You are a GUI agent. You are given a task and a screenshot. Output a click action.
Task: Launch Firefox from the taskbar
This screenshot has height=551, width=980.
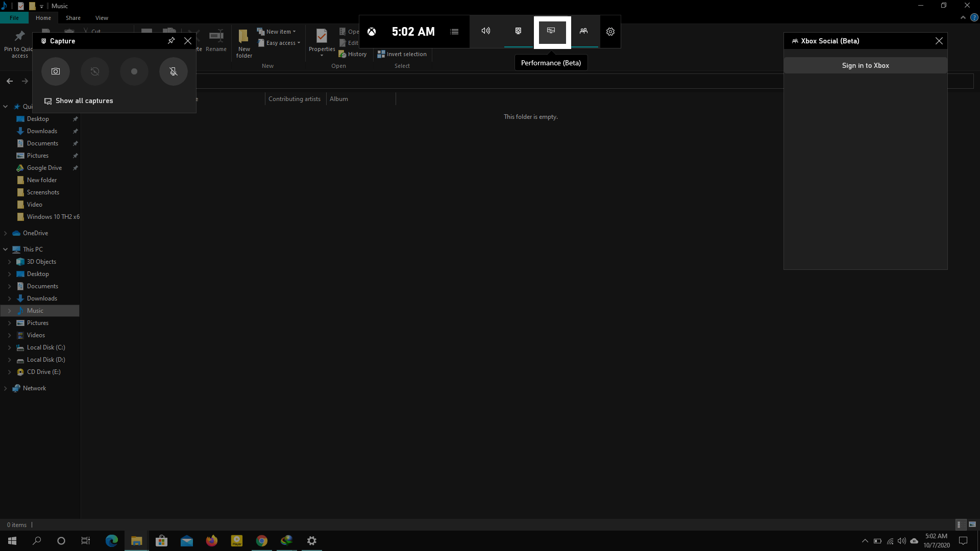211,541
